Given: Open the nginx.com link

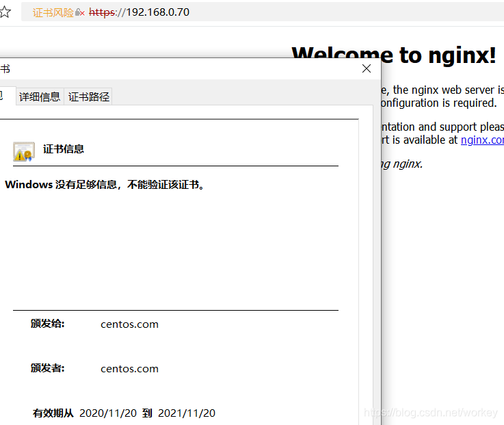Looking at the screenshot, I should [x=482, y=140].
